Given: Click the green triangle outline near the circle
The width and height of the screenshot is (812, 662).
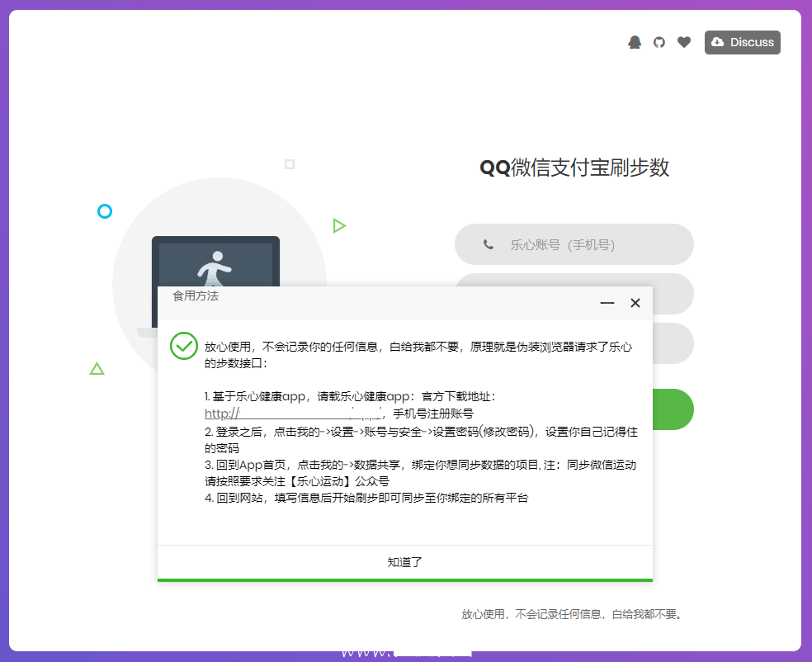Looking at the screenshot, I should pos(97,369).
